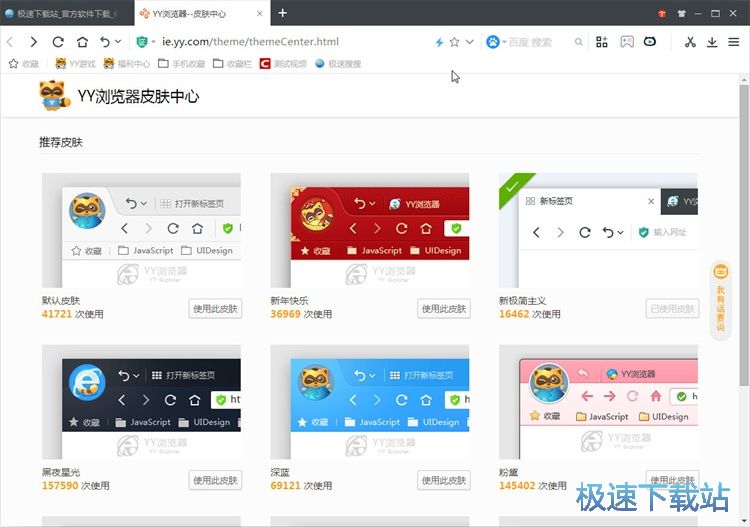Screen dimensions: 750x527
Task: Apply the 新年快乐 skin button
Action: [x=444, y=308]
